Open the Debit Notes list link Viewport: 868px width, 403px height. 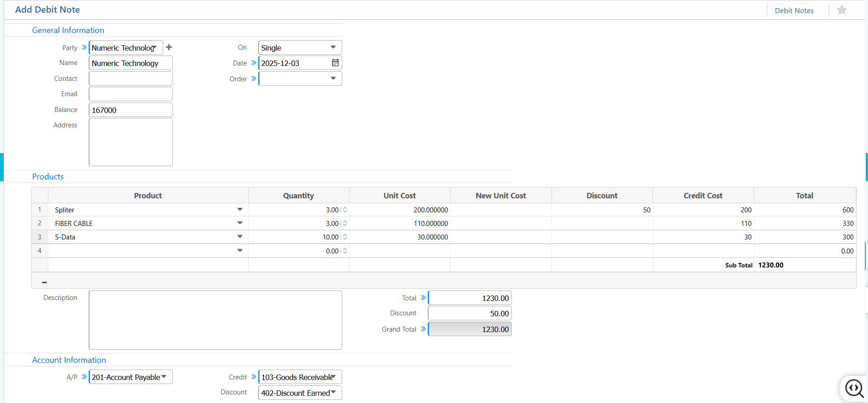pyautogui.click(x=794, y=10)
